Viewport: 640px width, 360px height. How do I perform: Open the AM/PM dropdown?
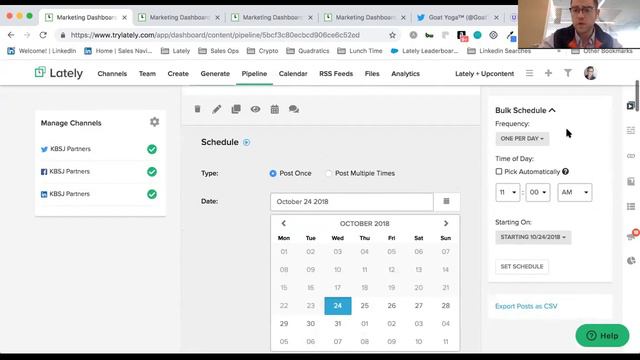(575, 192)
